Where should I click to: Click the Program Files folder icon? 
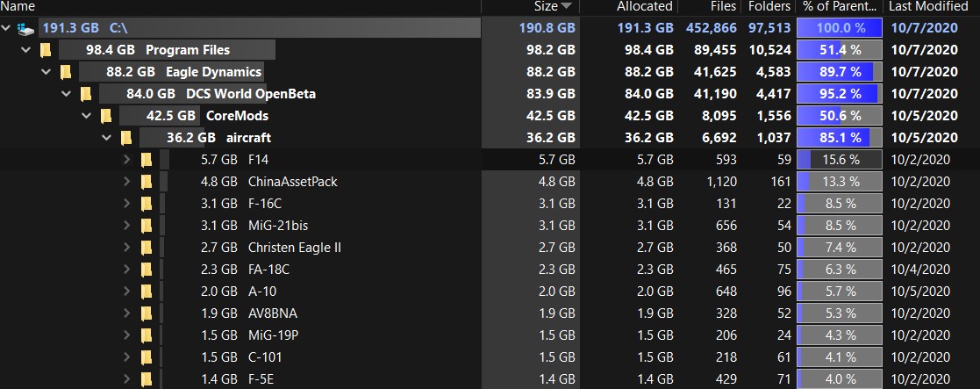46,50
